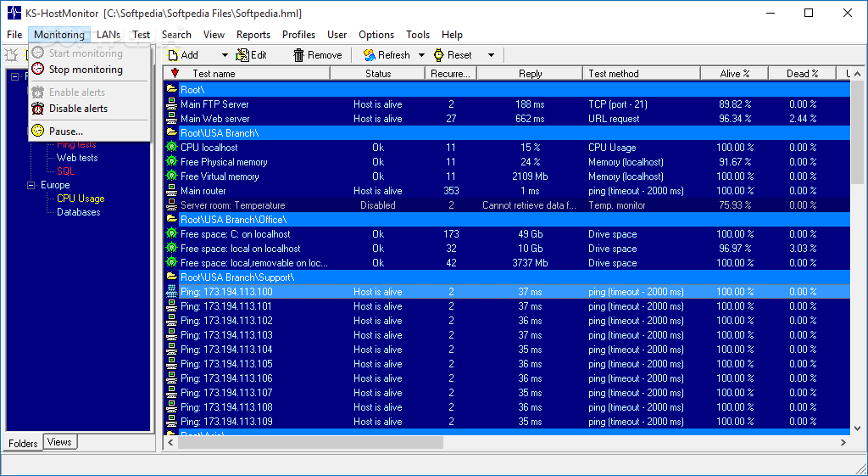Click the Remove toolbar button
Image resolution: width=868 pixels, height=476 pixels.
coord(319,55)
